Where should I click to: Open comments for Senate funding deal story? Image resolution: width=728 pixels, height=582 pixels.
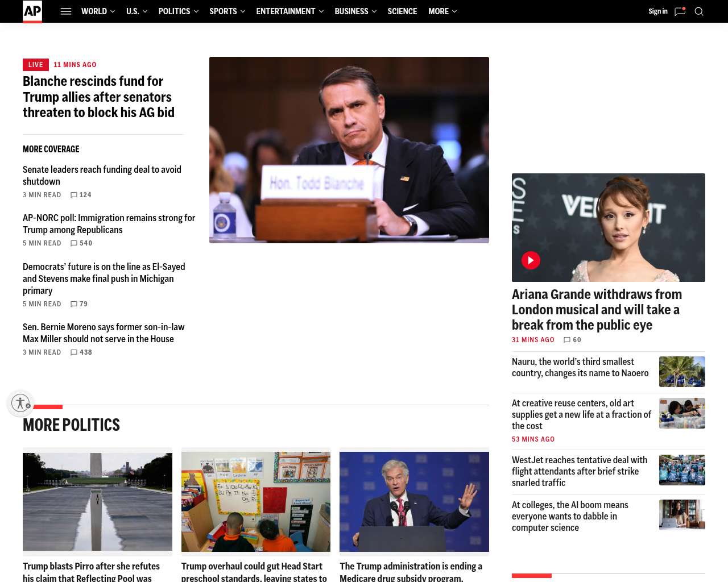click(x=81, y=195)
